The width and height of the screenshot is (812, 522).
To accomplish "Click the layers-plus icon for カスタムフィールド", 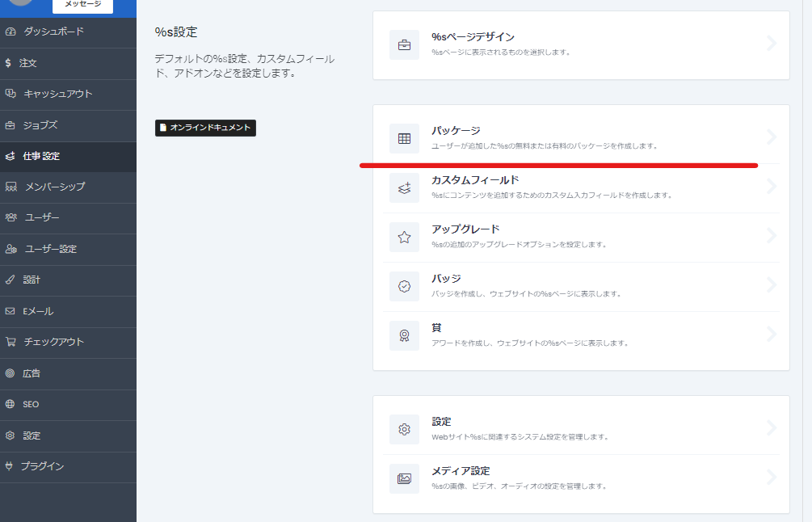I will (404, 187).
